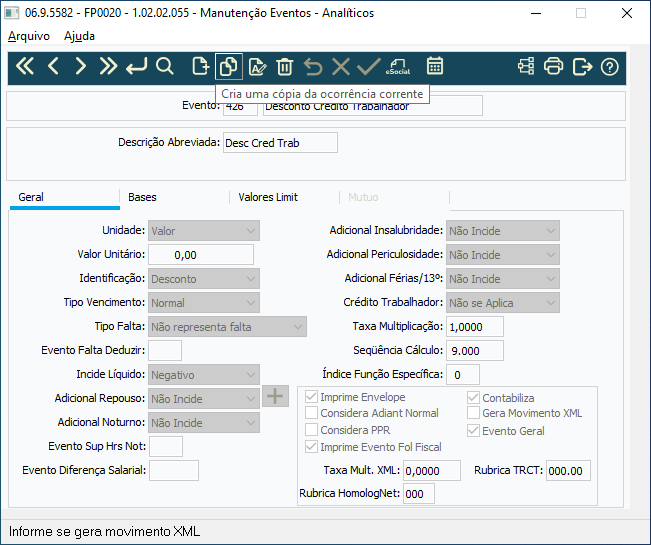Click the Evento Falta Deduzir field
This screenshot has height=545, width=651.
pyautogui.click(x=165, y=351)
